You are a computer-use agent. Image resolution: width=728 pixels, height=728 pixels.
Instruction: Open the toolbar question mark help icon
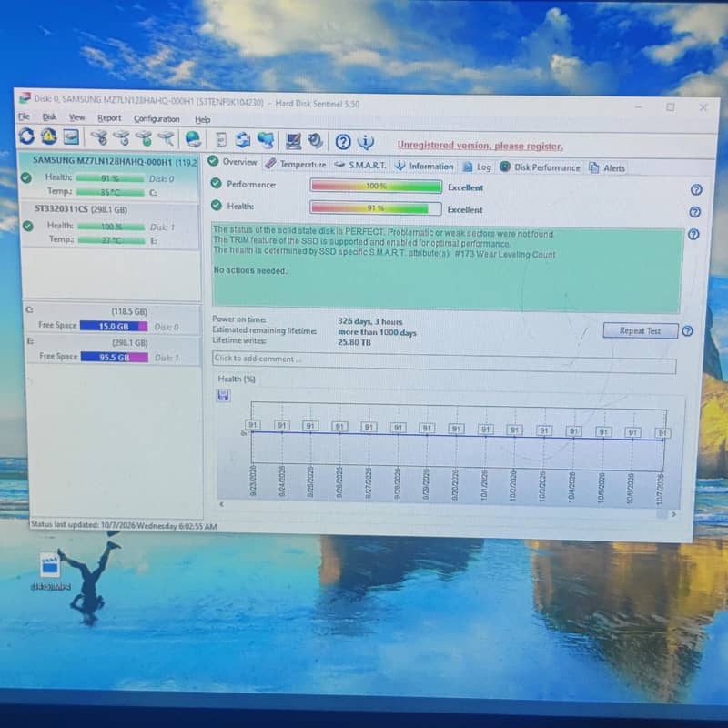coord(343,142)
